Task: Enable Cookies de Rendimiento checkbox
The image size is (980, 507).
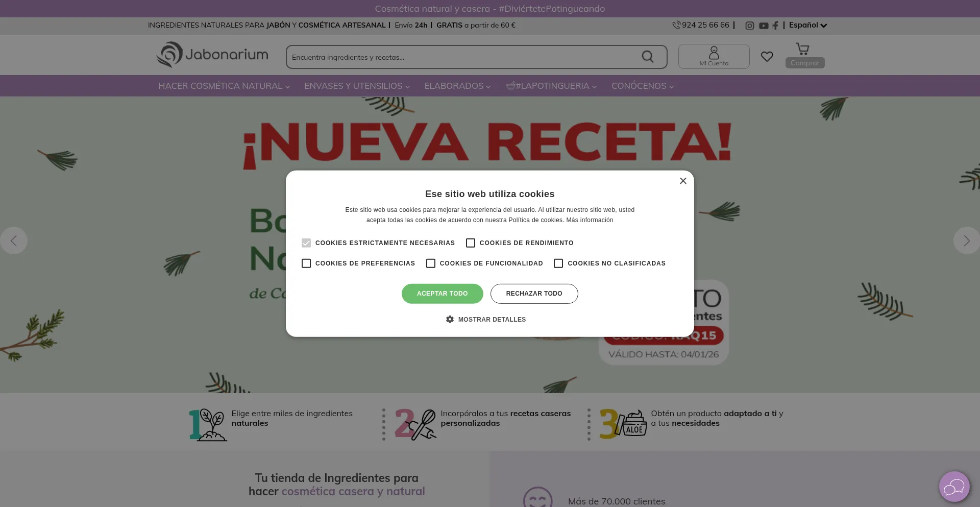Action: pyautogui.click(x=471, y=243)
